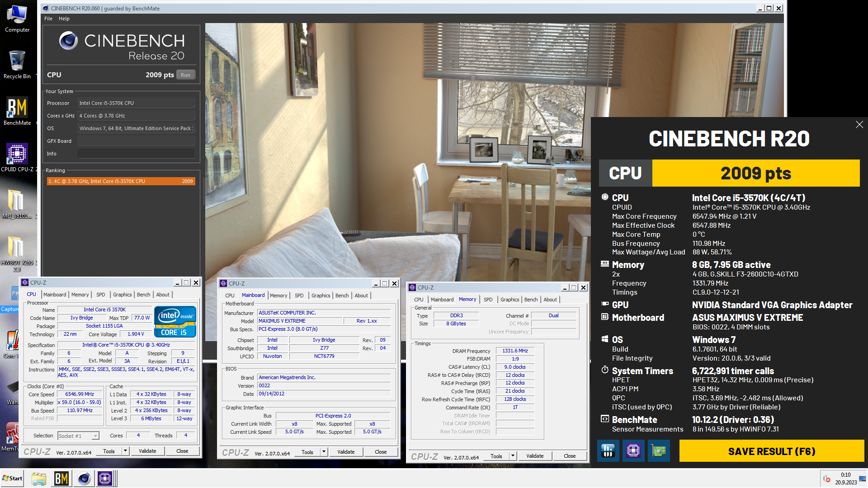Click Validate in Mainboard CPU-Z window

pos(346,452)
